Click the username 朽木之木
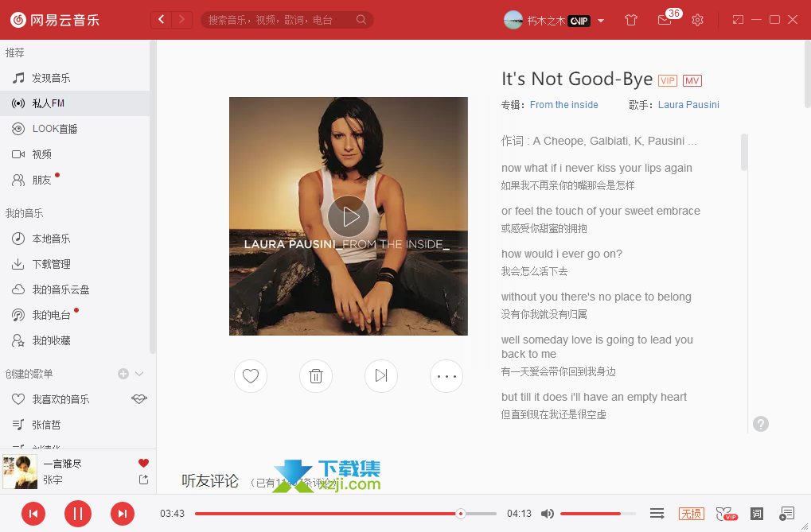Screen dimensions: 811x532 click(546, 21)
